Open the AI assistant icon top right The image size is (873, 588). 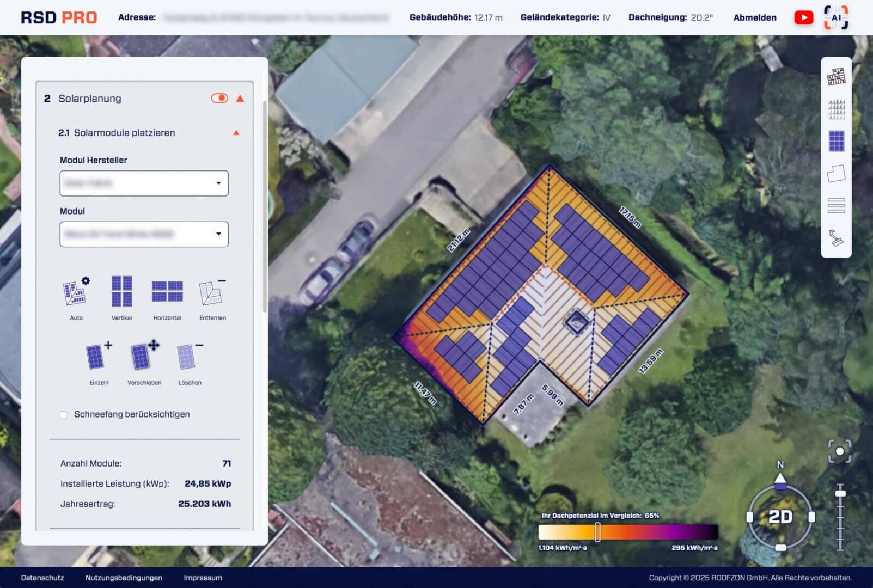click(836, 17)
